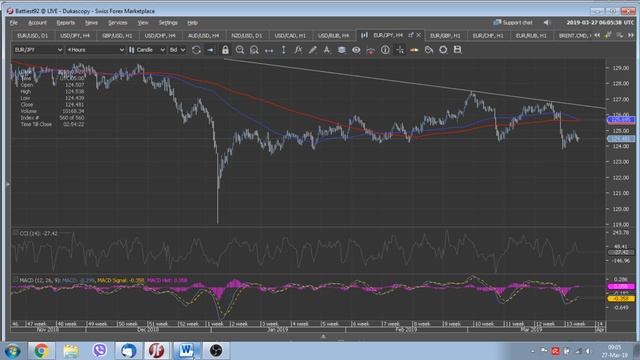The image size is (640, 360).
Task: Click the zoom out magnifier icon
Action: click(x=240, y=50)
